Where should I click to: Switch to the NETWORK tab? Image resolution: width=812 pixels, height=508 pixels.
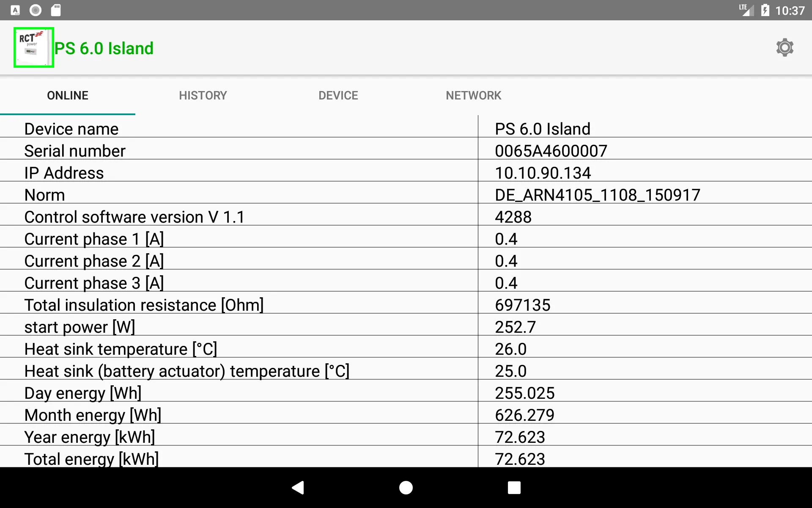click(474, 95)
